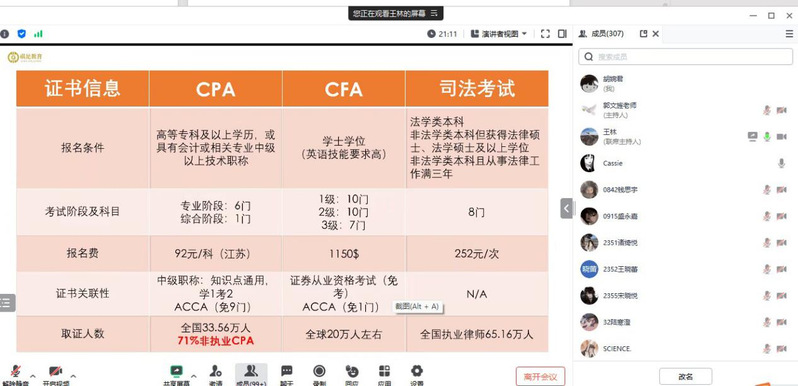Pop out the members panel icon
The image size is (798, 386).
click(x=643, y=34)
